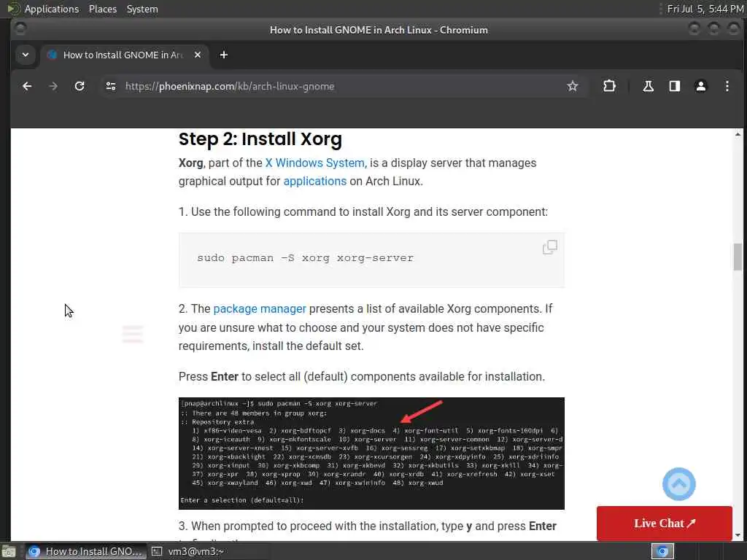Click the window title bar text
The image size is (747, 560).
(379, 30)
